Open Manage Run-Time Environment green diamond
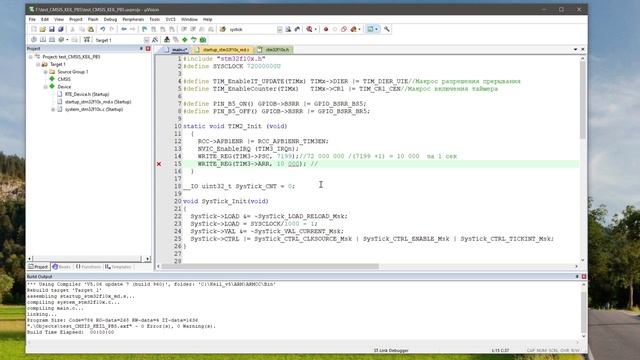This screenshot has width=640, height=360. [185, 40]
